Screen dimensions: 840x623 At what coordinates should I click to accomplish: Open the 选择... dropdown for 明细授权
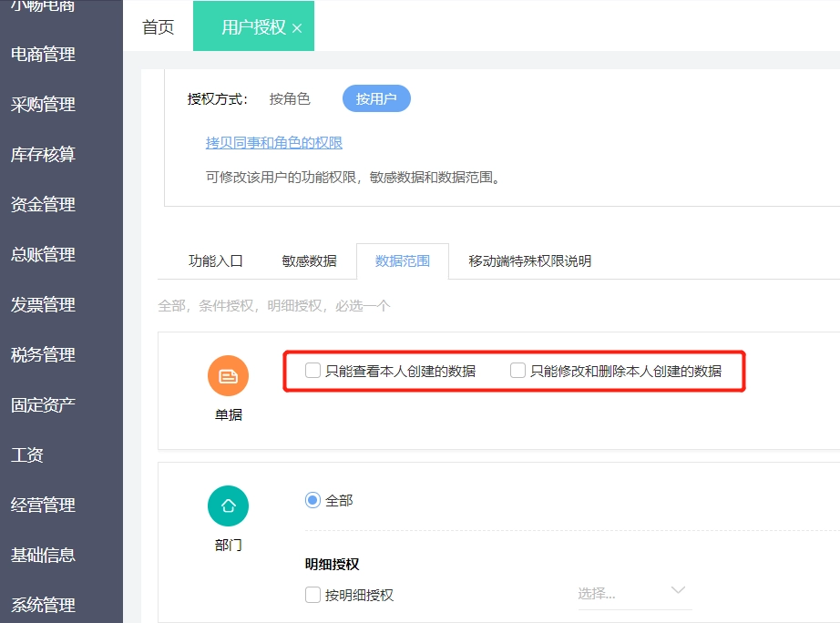(634, 594)
